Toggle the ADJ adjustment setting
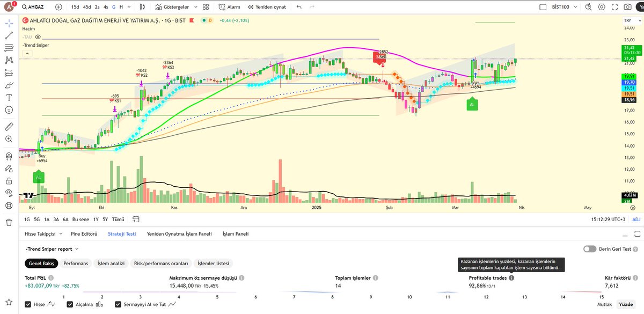Screen dimensions: 644x314 (636, 219)
